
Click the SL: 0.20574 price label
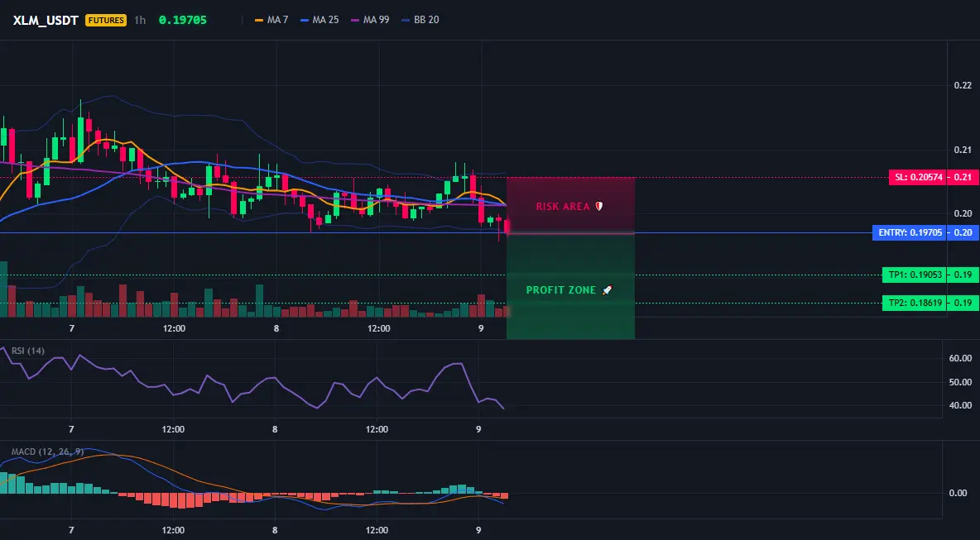917,177
